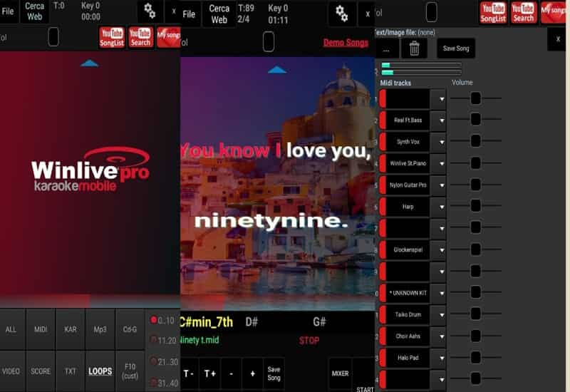Mute the Synth Vox track

(x=383, y=141)
